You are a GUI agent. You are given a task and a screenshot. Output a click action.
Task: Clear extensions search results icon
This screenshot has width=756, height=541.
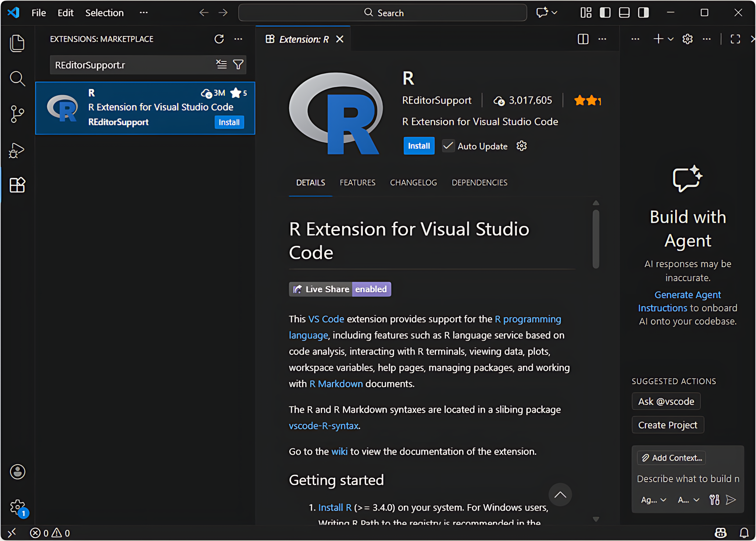[x=221, y=64]
